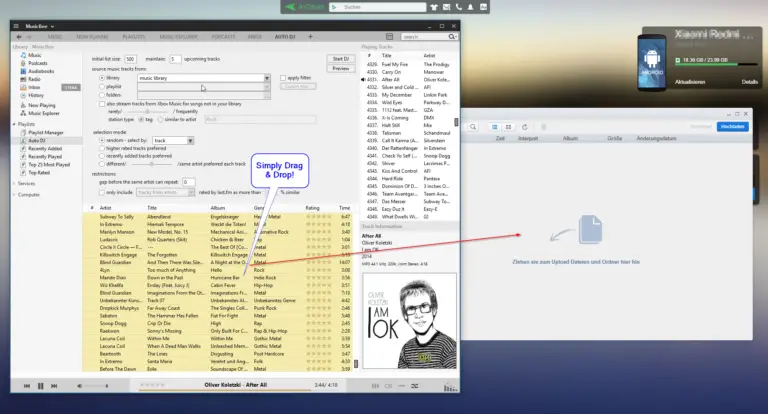Viewport: 768px width, 414px height.
Task: Open the AirDroid mail icon
Action: point(446,7)
